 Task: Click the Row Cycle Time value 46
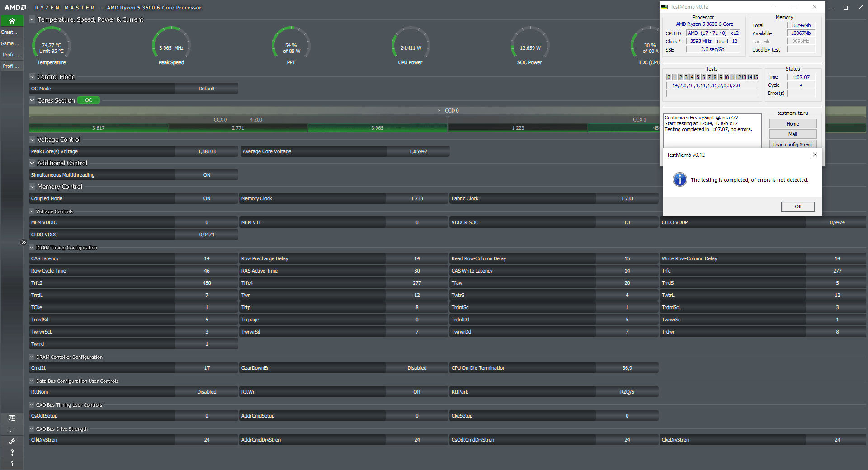tap(207, 271)
